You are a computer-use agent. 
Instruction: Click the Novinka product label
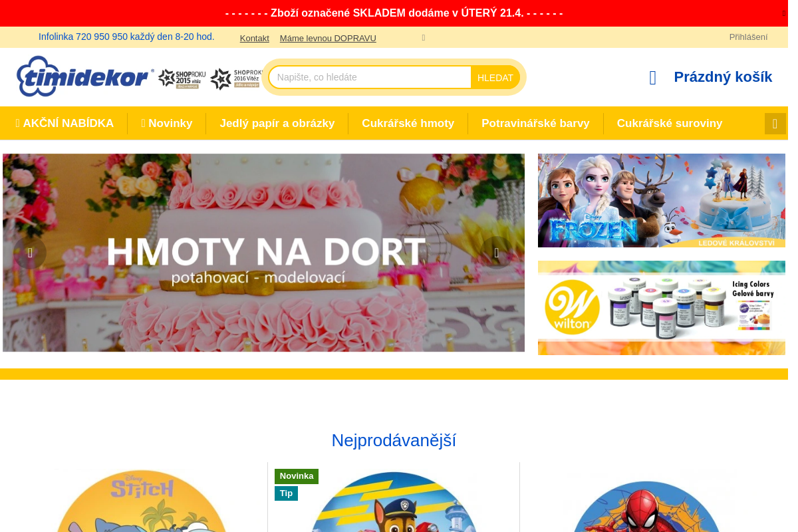297,476
